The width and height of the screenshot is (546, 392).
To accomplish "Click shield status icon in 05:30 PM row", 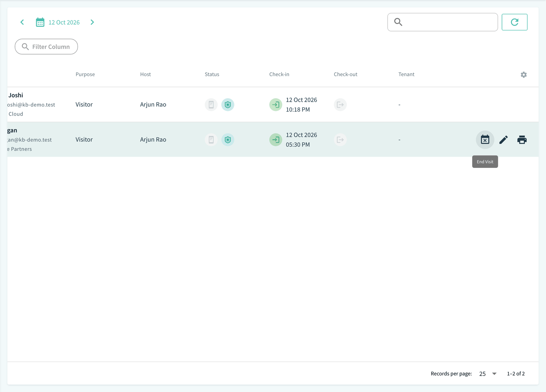I will [x=228, y=140].
